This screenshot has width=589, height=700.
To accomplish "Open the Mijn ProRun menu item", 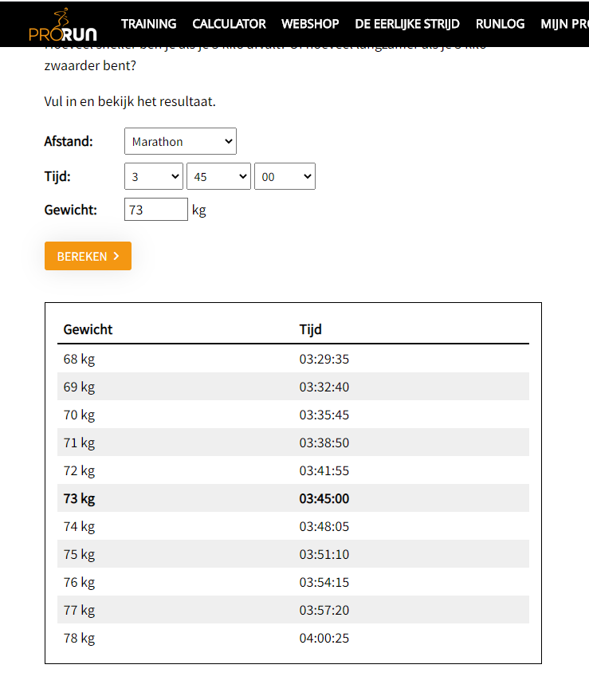I will click(x=564, y=24).
